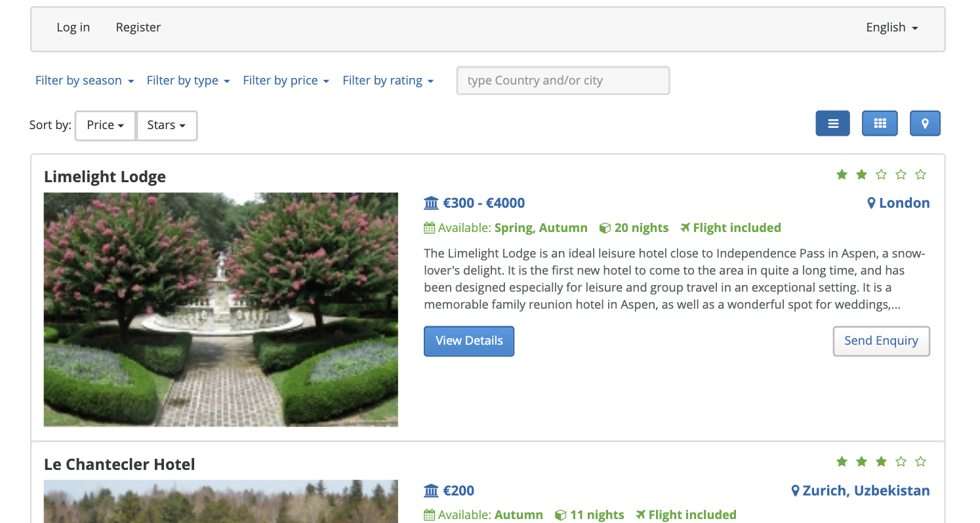Open Filter by season dropdown

pyautogui.click(x=85, y=81)
